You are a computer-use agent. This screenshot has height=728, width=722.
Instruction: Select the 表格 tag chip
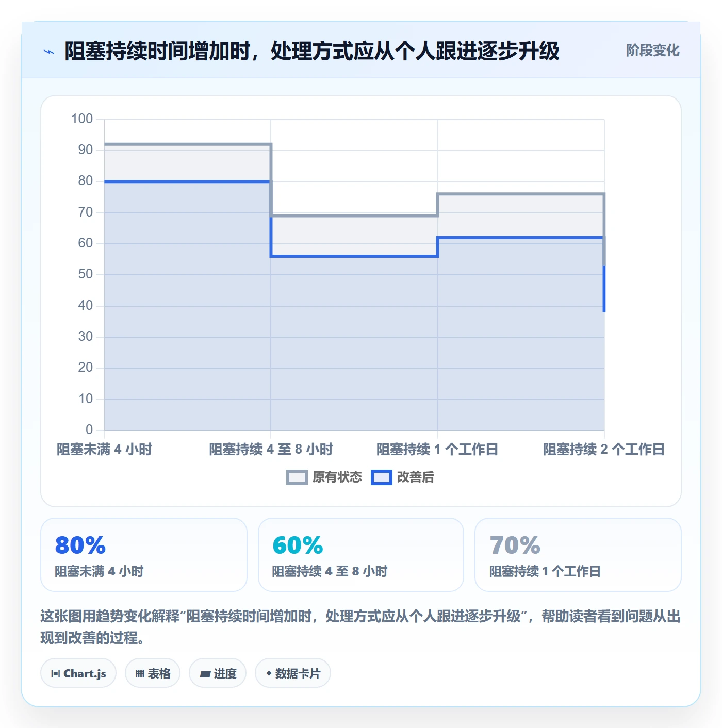coord(153,673)
